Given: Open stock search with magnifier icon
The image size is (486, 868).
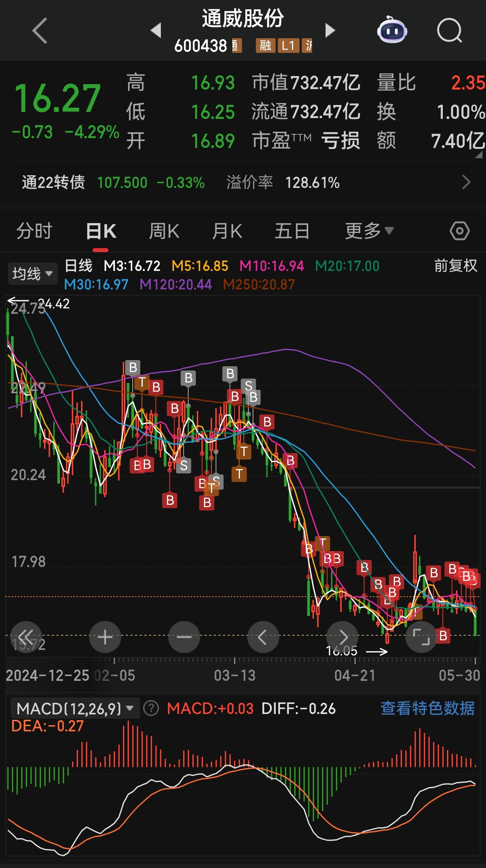Looking at the screenshot, I should click(x=449, y=30).
